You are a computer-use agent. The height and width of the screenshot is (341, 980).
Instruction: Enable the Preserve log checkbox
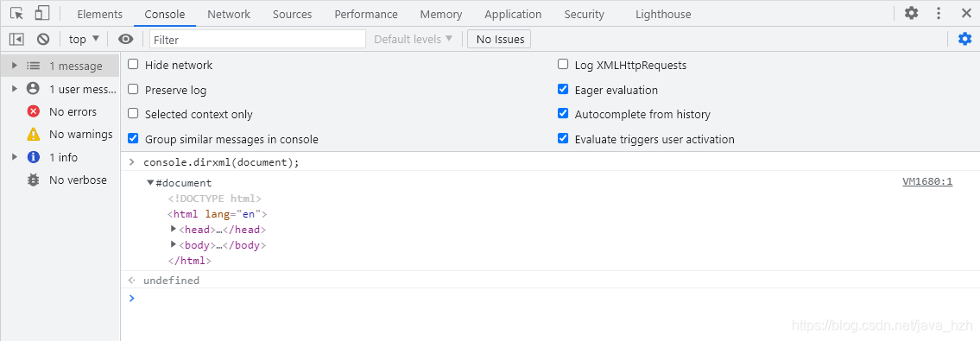133,89
